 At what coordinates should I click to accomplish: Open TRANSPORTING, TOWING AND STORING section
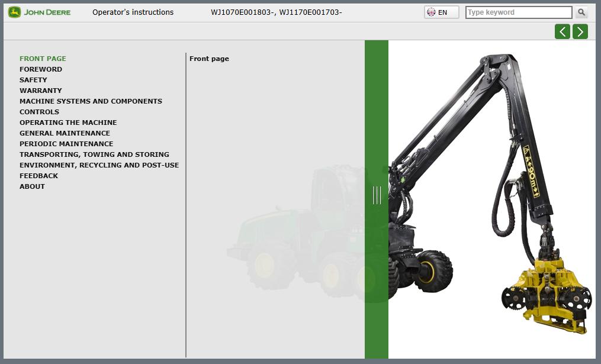point(94,154)
